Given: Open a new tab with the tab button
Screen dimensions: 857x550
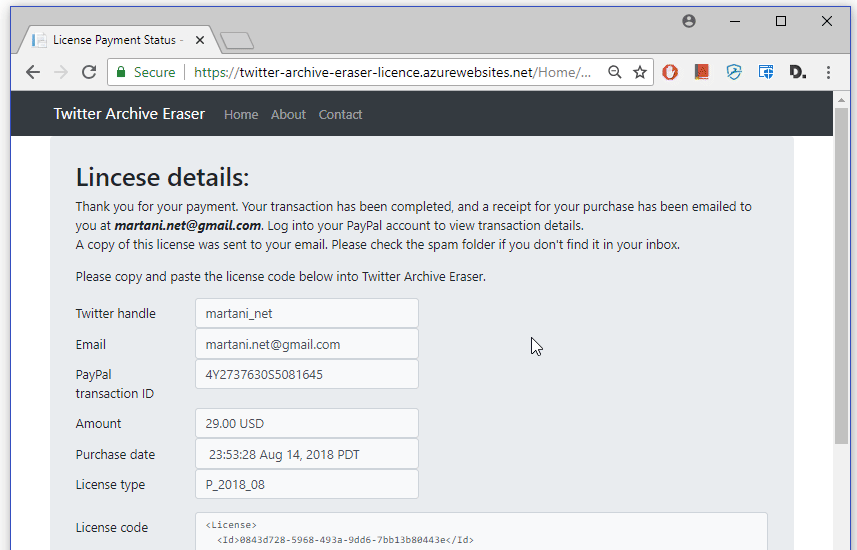Looking at the screenshot, I should pyautogui.click(x=237, y=40).
